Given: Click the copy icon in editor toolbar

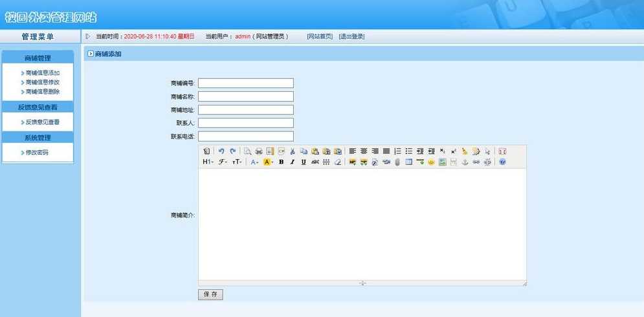Looking at the screenshot, I should [x=304, y=151].
